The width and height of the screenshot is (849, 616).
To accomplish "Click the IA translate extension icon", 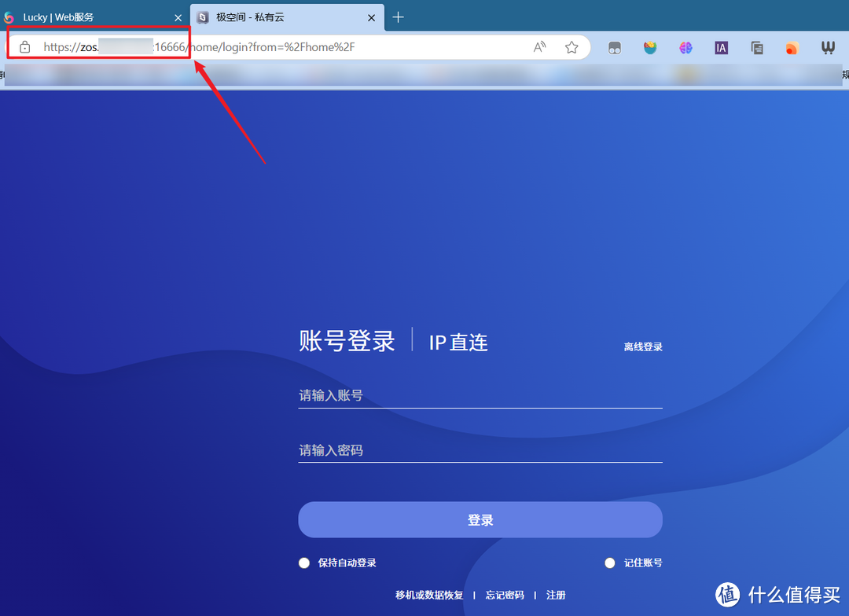I will click(721, 48).
